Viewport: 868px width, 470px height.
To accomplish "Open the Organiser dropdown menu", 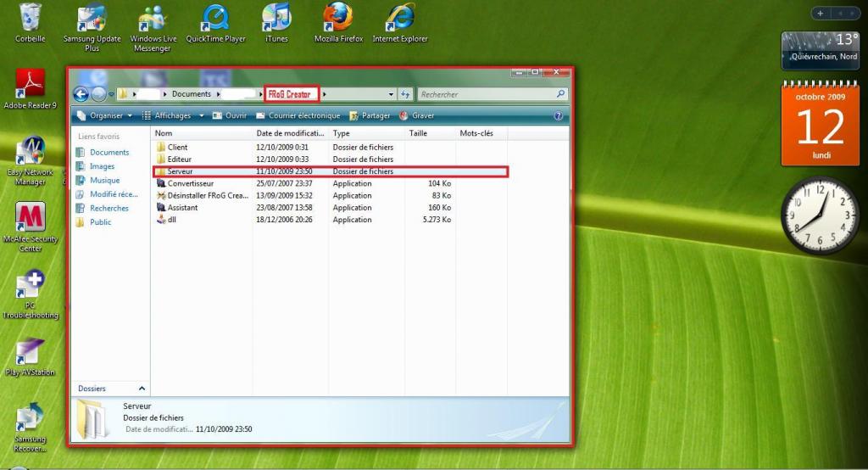I will coord(104,116).
